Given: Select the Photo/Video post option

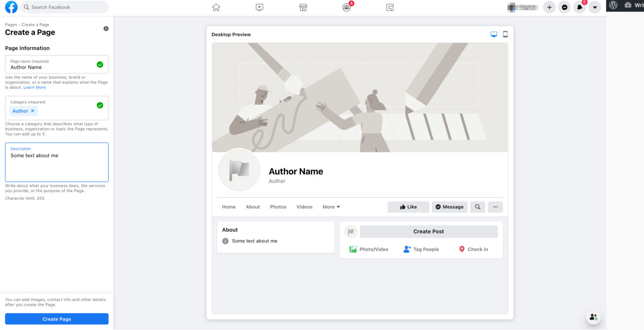Looking at the screenshot, I should pyautogui.click(x=369, y=249).
